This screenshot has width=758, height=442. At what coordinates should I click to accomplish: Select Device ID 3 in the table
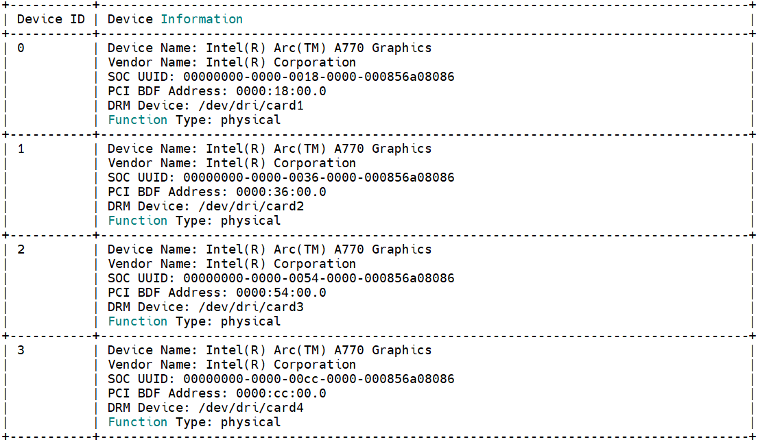[x=21, y=350]
